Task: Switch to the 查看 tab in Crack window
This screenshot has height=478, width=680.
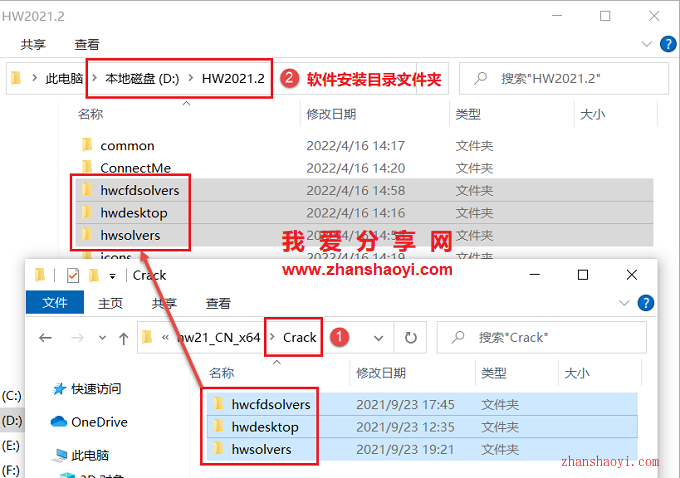Action: point(218,303)
